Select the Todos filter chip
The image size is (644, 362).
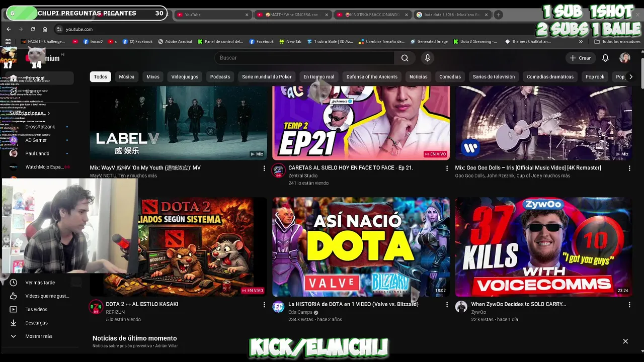coord(100,77)
